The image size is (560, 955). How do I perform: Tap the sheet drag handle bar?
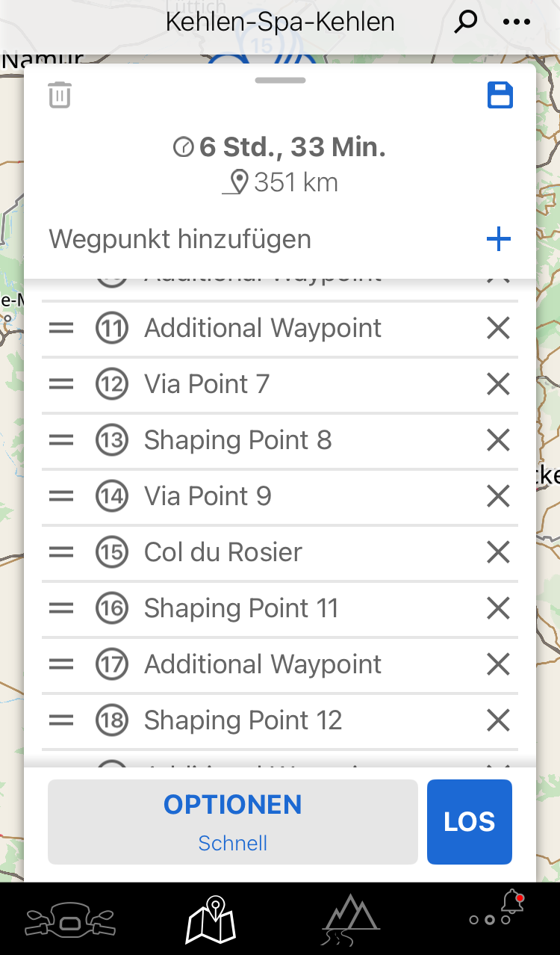click(x=280, y=81)
